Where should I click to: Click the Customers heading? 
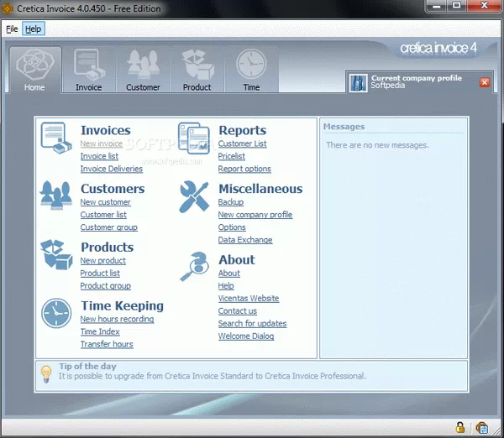point(113,189)
